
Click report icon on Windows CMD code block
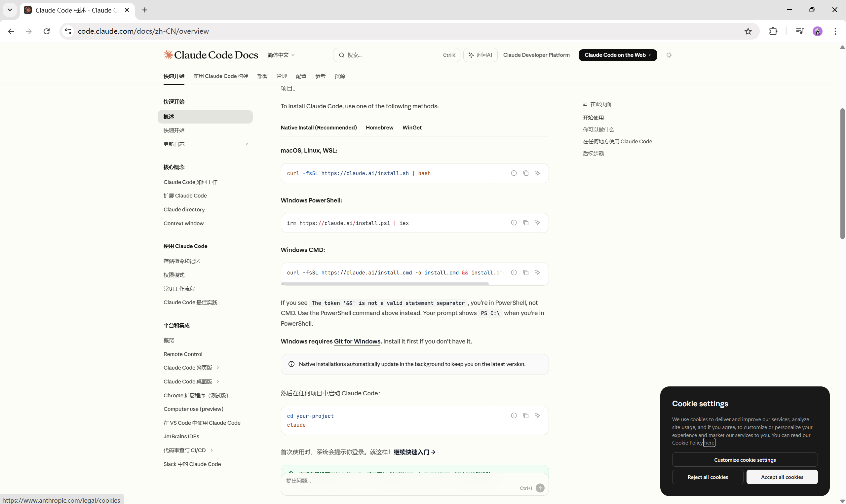point(514,272)
